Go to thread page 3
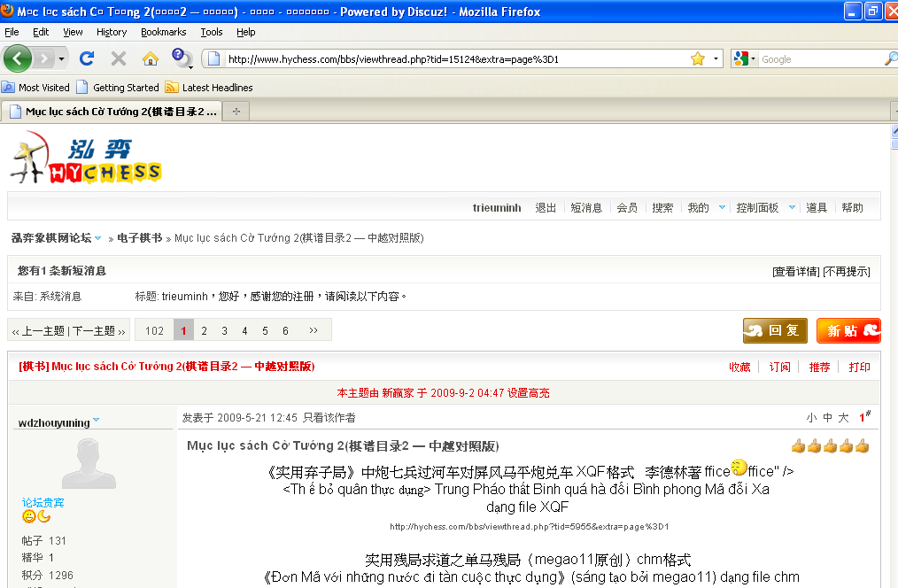This screenshot has width=898, height=588. (x=225, y=330)
